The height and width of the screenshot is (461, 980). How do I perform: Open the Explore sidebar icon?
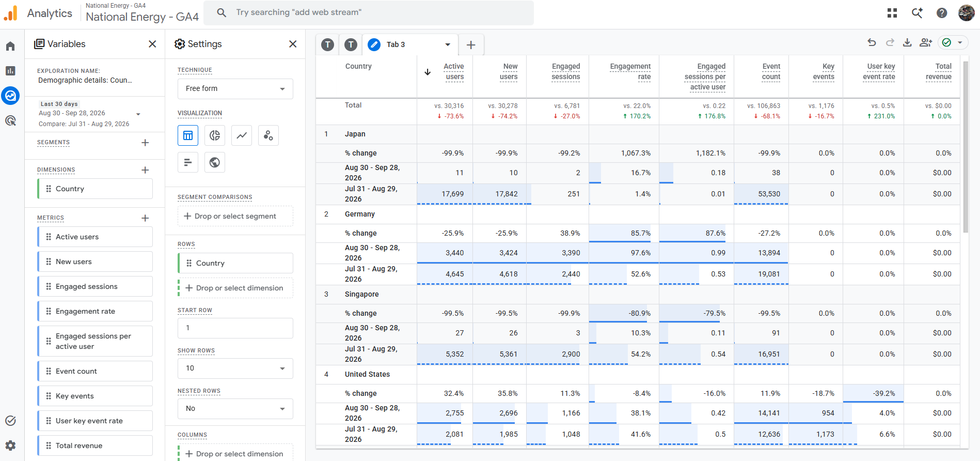pos(10,96)
